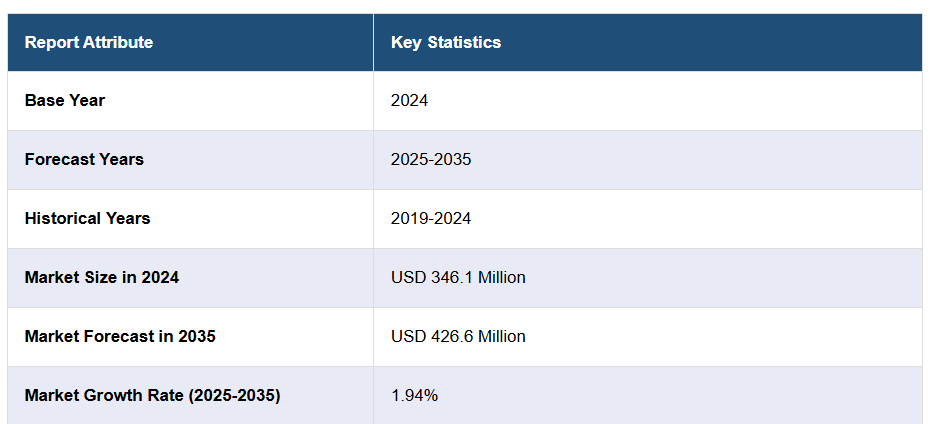Click the 1.94% growth rate value
The image size is (930, 424).
414,395
